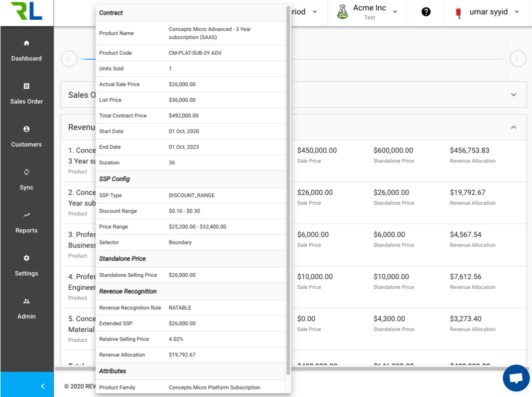Open Settings from the sidebar
532x397 pixels.
coord(26,266)
